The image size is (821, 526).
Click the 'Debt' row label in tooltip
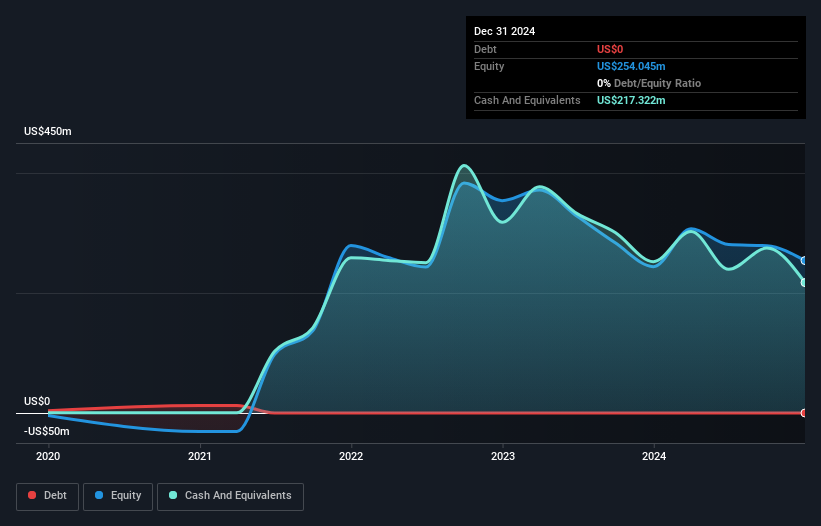point(485,49)
